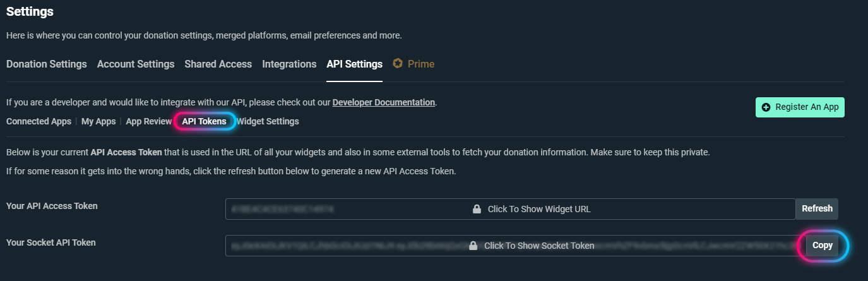
Task: Click the Register An App button
Action: click(800, 107)
